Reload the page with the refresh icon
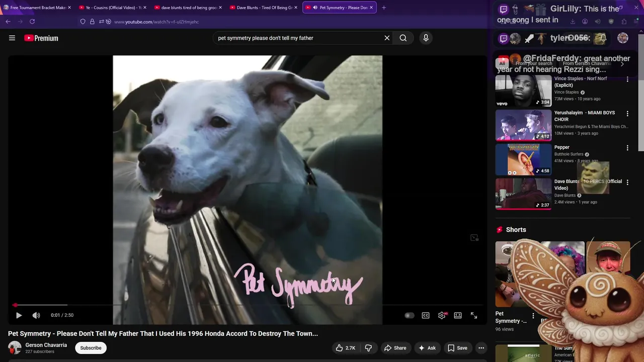The width and height of the screenshot is (644, 362). coord(32,22)
